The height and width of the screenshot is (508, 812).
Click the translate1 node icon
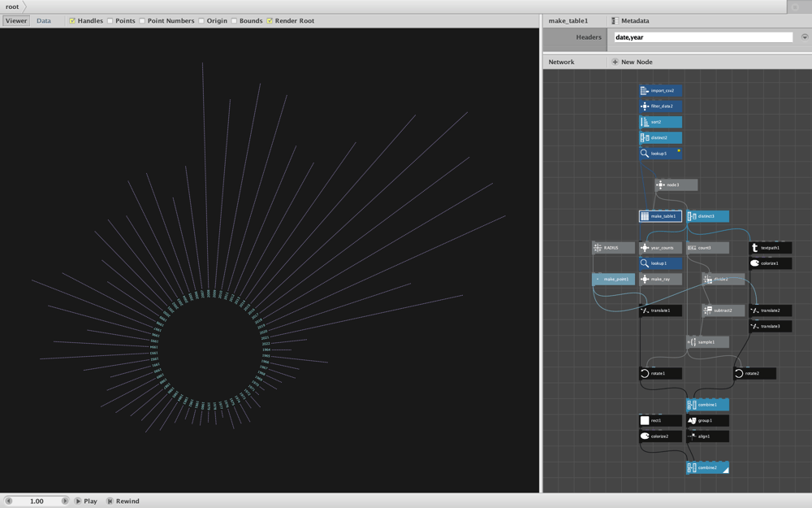(644, 310)
